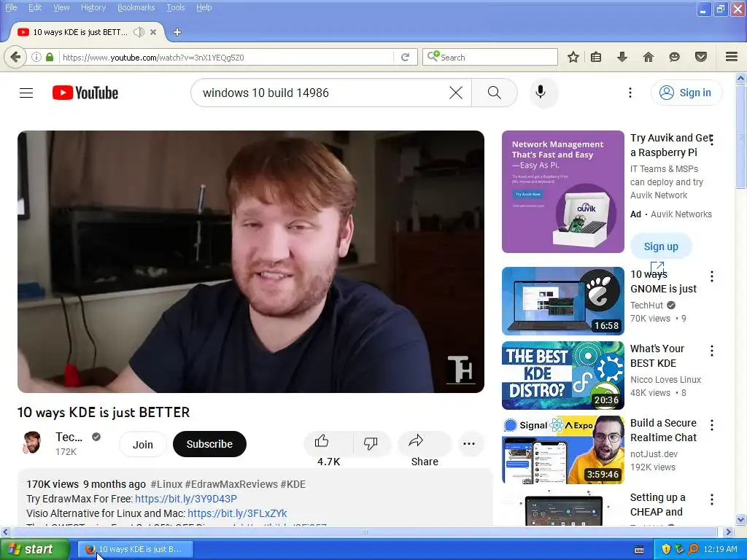
Task: Open the site identity info icon
Action: pos(36,57)
